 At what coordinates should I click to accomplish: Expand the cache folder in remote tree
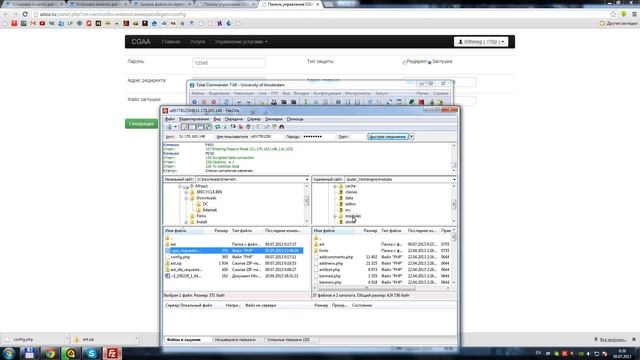[x=335, y=186]
